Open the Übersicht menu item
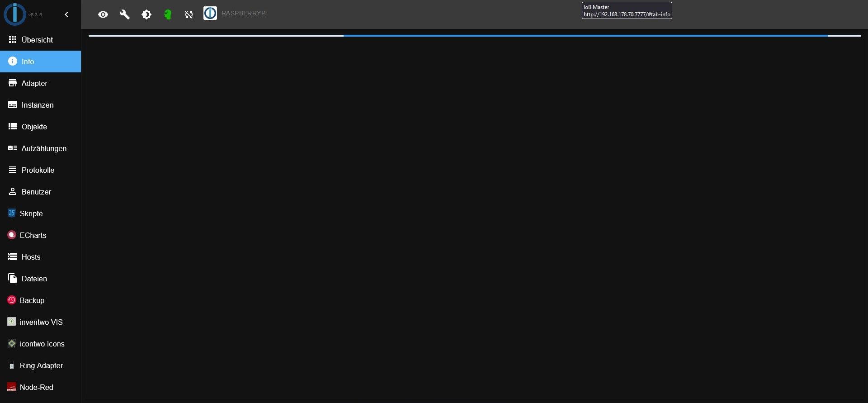Screen dimensions: 868x403 click(40, 40)
